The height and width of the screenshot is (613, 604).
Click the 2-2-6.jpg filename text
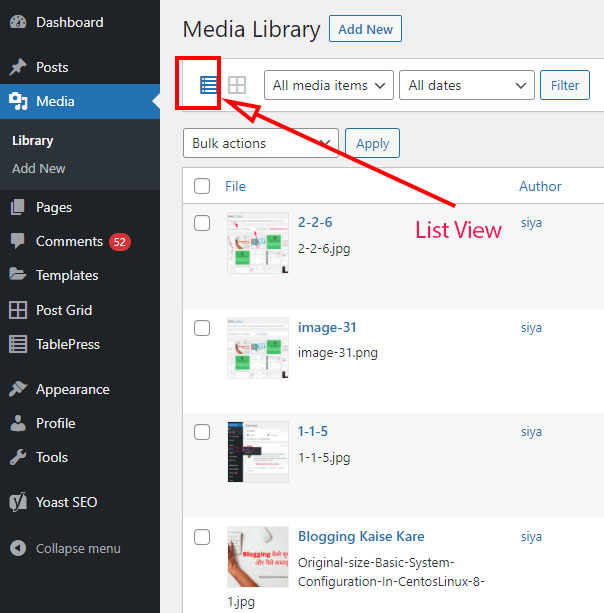click(x=324, y=249)
